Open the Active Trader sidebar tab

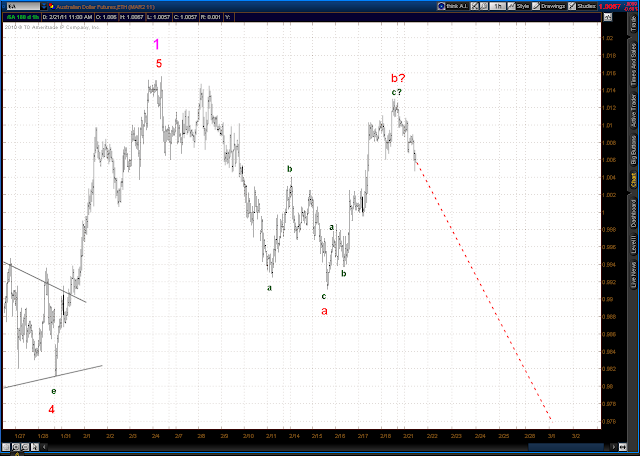point(633,112)
